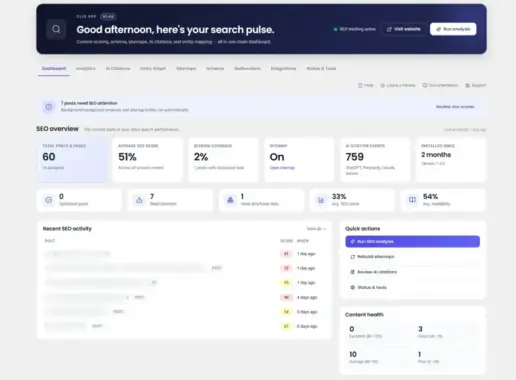Click the Help icon link
Screen dimensions: 516x380
coord(360,85)
